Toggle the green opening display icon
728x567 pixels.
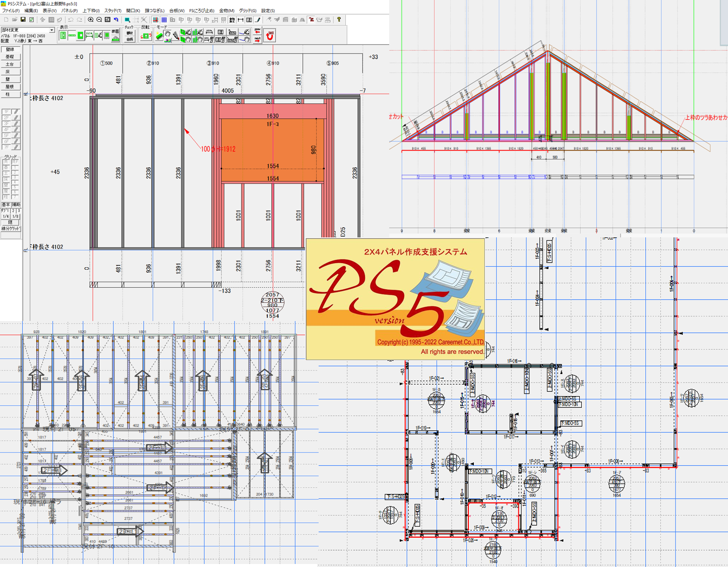pos(80,35)
